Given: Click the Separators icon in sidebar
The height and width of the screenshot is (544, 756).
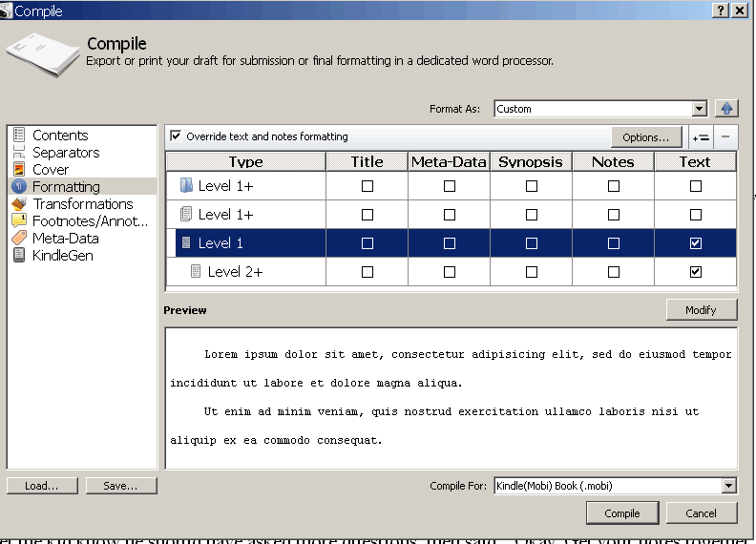Looking at the screenshot, I should click(x=19, y=153).
